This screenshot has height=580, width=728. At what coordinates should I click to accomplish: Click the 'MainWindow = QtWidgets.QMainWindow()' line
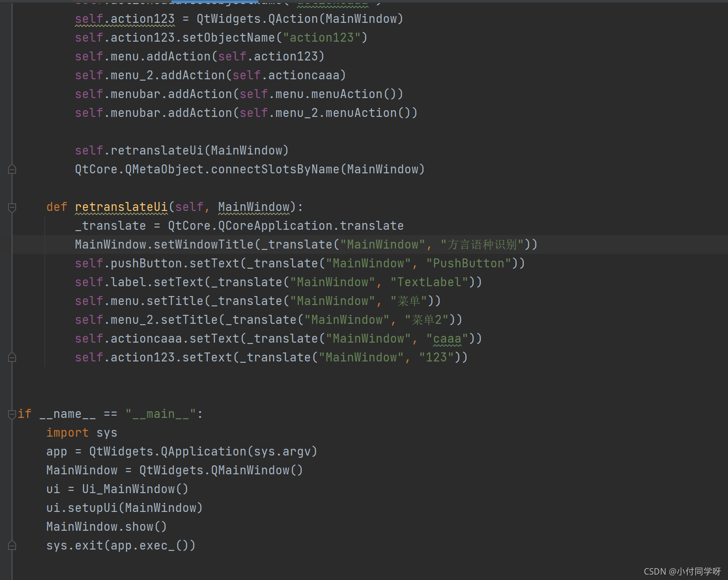pos(175,470)
